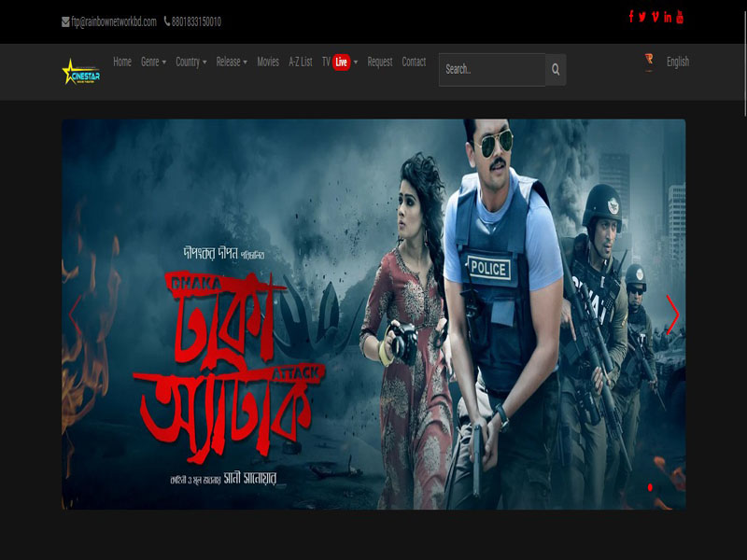Open the A-Z List page
Screen dimensions: 747x560
pyautogui.click(x=301, y=62)
